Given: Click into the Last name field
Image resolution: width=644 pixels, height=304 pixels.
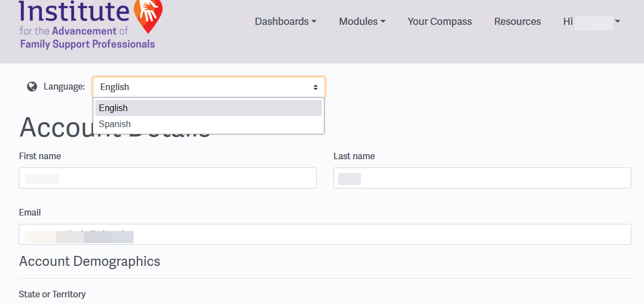Looking at the screenshot, I should pyautogui.click(x=482, y=178).
